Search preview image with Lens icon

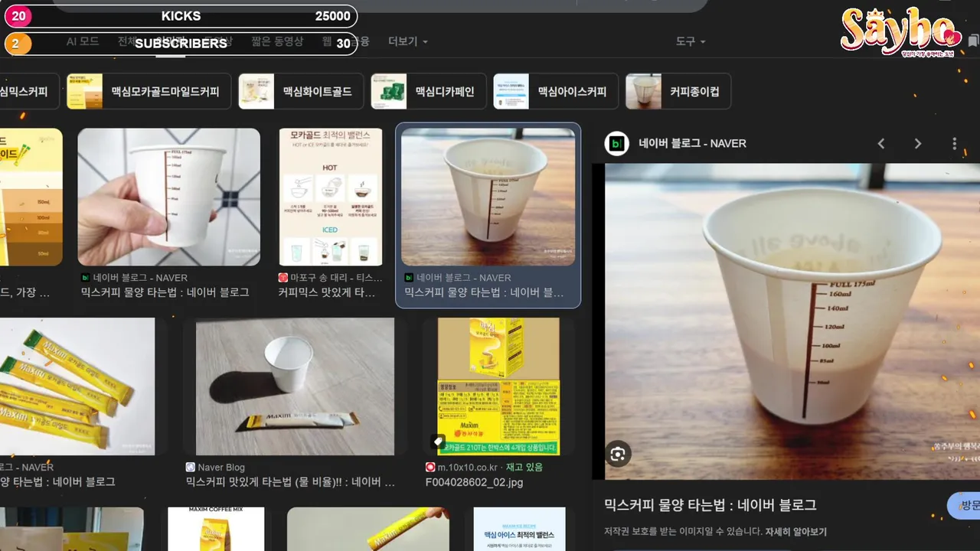(x=618, y=455)
